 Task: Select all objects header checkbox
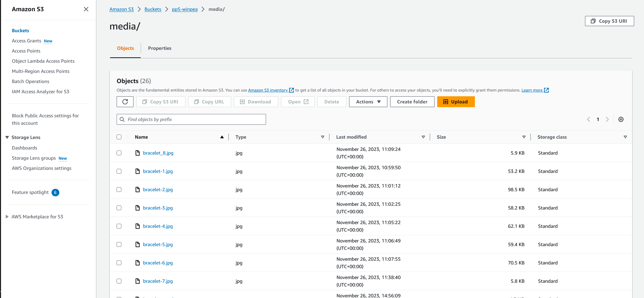pos(119,137)
